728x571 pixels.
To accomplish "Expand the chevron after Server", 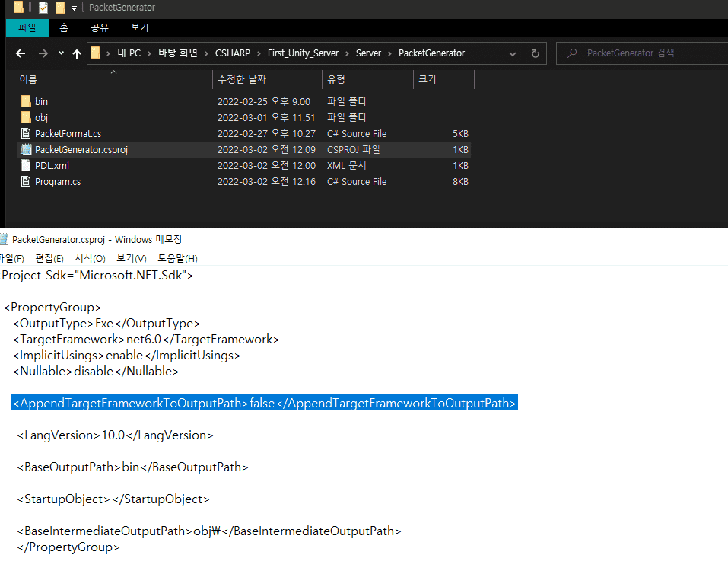I will (x=389, y=53).
